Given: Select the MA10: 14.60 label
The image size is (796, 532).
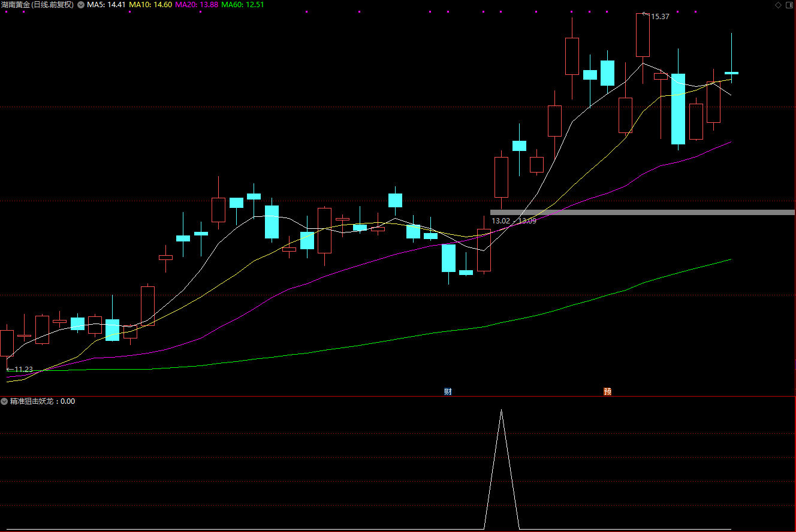Looking at the screenshot, I should coord(150,5).
